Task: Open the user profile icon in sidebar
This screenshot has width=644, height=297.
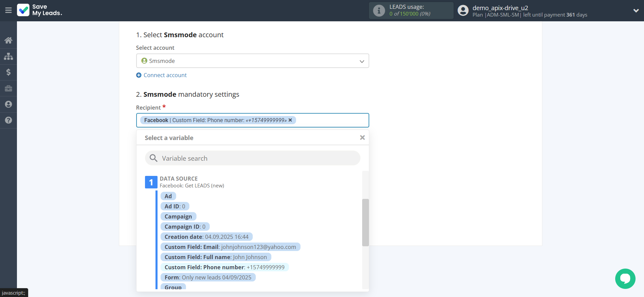Action: (x=8, y=104)
